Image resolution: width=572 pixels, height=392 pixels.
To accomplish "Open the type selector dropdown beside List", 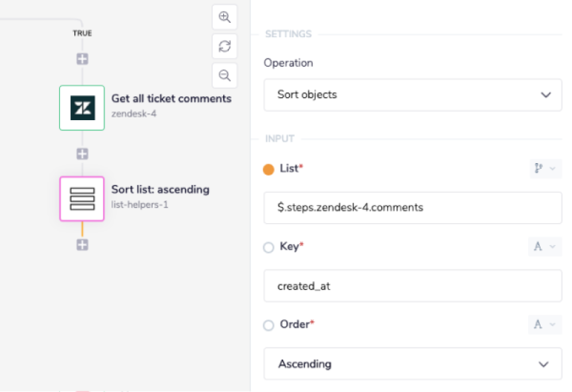I will point(545,168).
